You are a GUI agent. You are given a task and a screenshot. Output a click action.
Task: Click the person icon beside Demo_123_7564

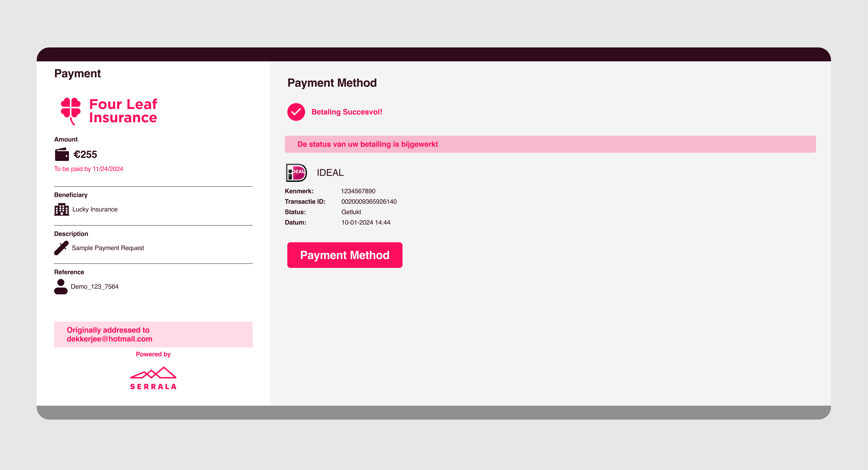coord(61,287)
